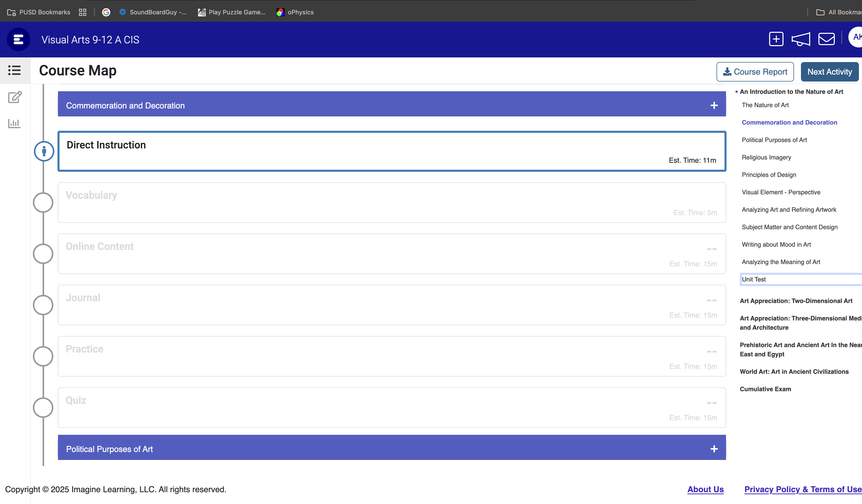Select Unit Test in the lesson list
Image resolution: width=862 pixels, height=504 pixels.
point(753,279)
